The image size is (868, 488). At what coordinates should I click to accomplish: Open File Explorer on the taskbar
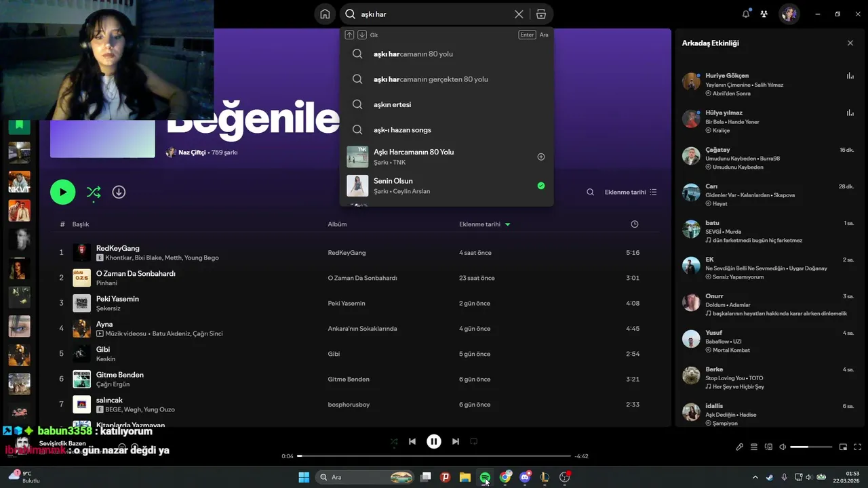click(465, 477)
